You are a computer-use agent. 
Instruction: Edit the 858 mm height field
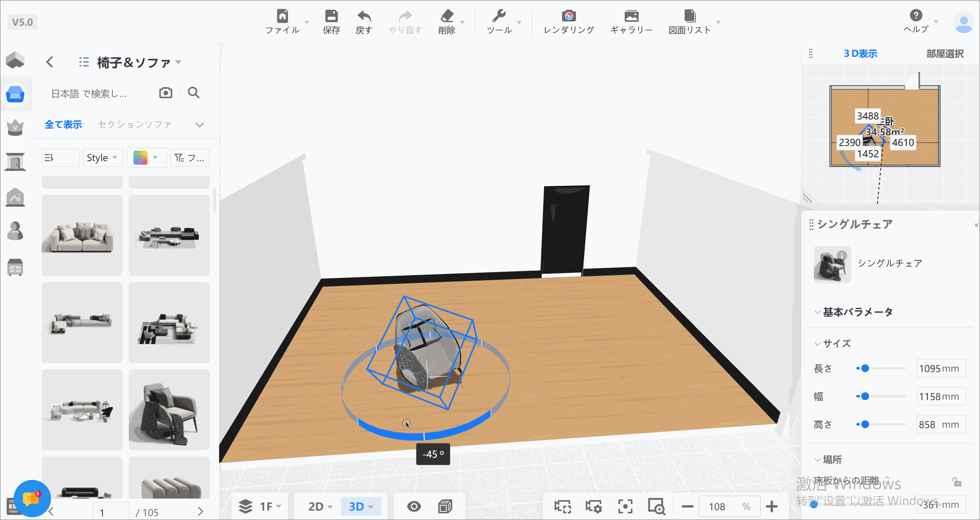coord(941,424)
